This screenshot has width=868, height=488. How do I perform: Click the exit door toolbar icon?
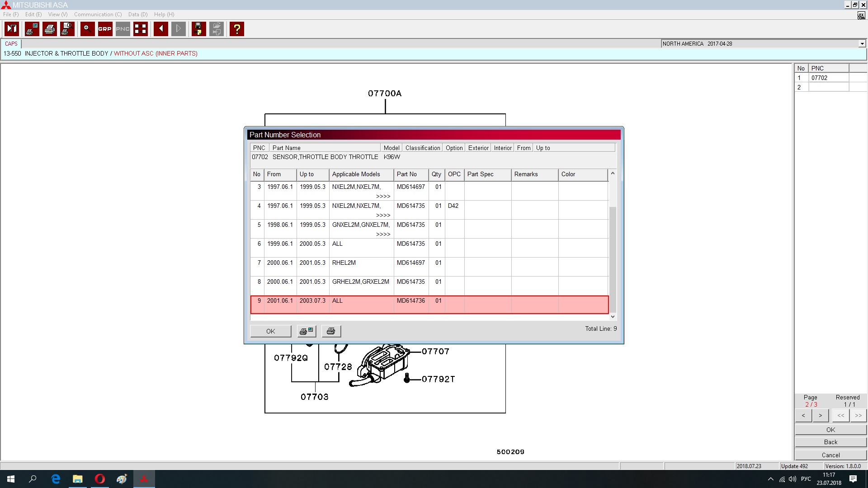(12, 29)
